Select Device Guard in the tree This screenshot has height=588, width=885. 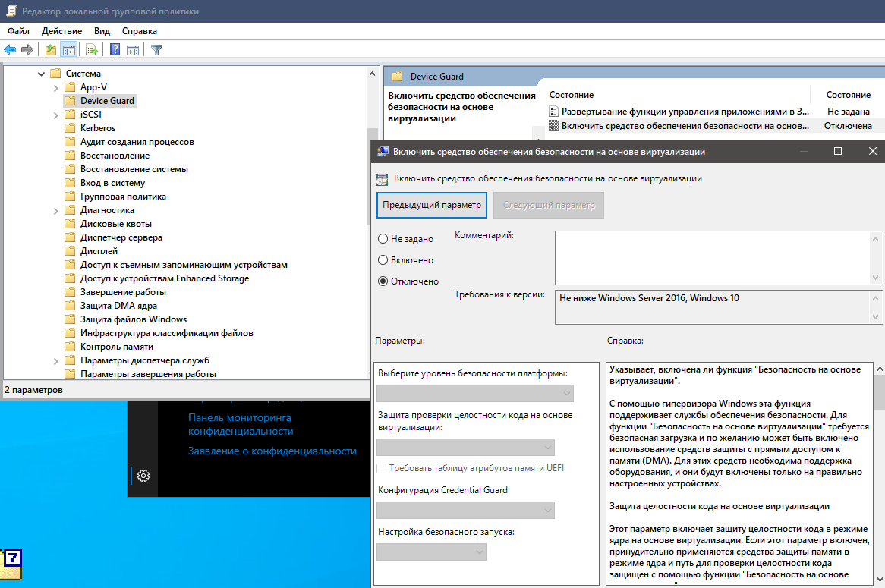107,101
